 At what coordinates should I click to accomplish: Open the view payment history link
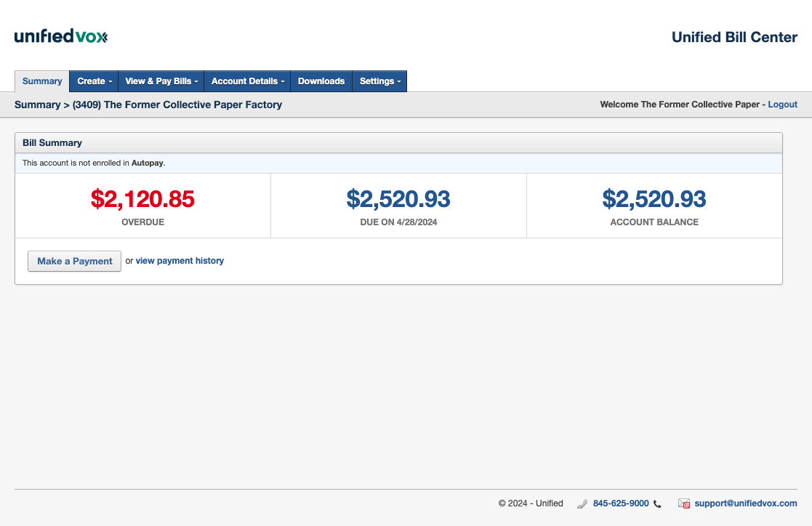180,261
